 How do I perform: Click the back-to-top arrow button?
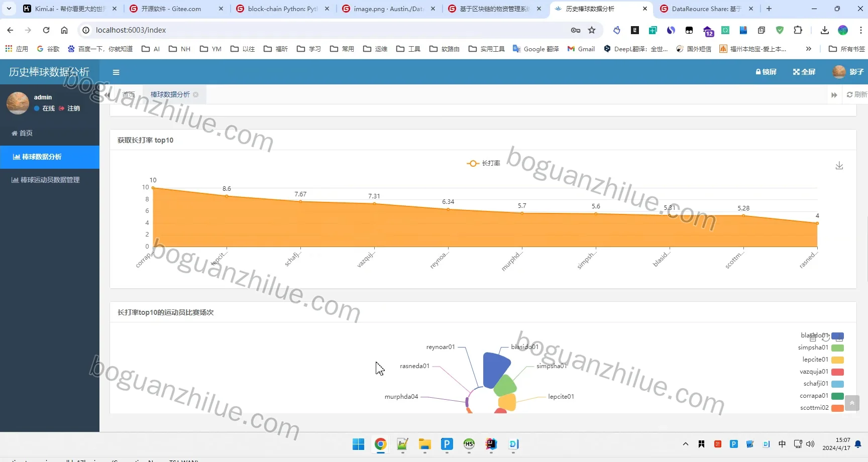coord(852,403)
